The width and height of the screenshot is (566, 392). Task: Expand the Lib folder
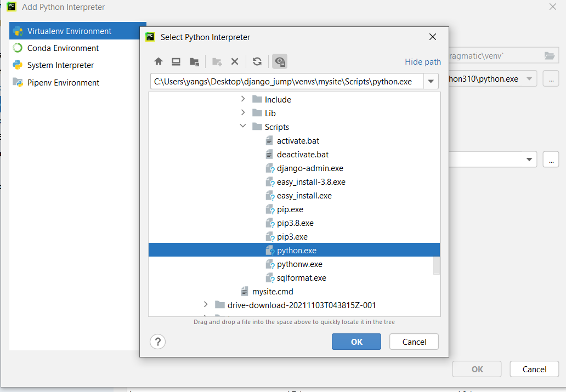[243, 112]
